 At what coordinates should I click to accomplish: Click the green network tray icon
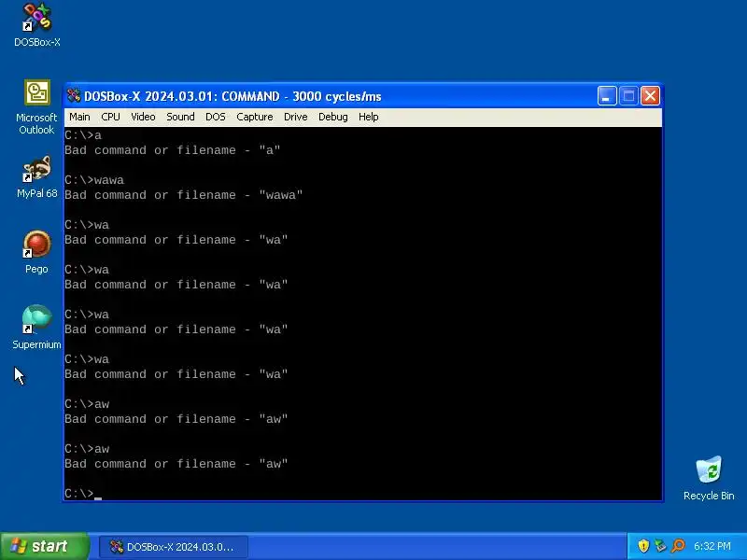click(x=660, y=546)
